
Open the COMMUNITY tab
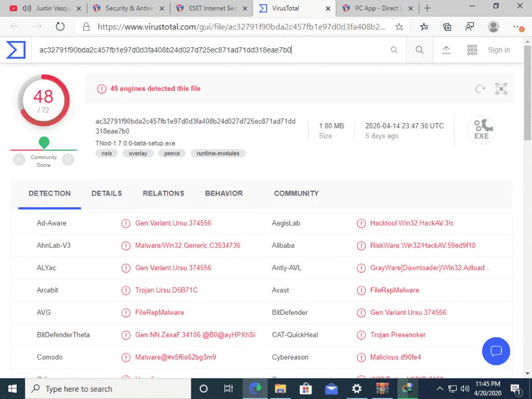tap(296, 193)
